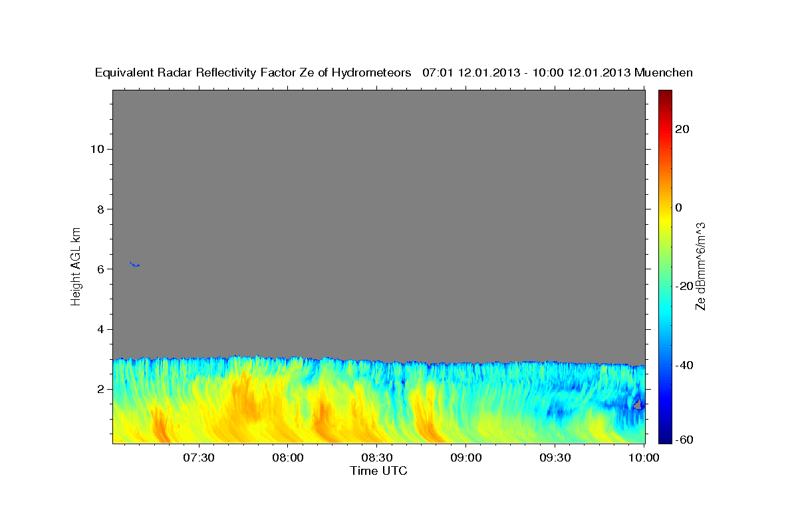Click the plot title 'Equivalent Radar Reflectivity Factor Ze of Hydrometeors'

[253, 73]
